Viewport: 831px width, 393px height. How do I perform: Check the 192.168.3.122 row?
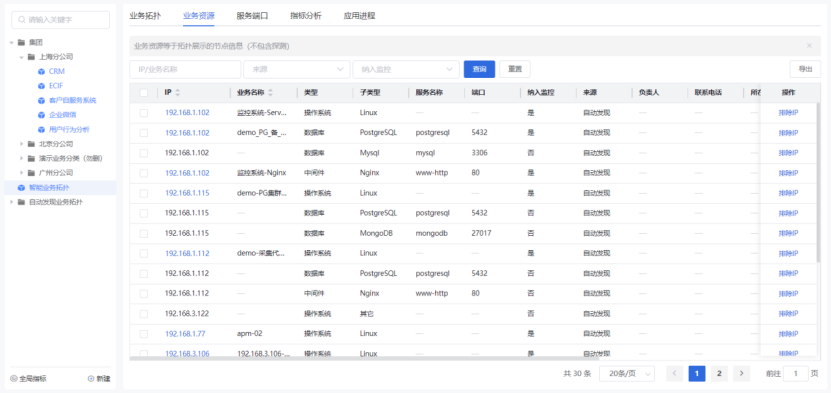(x=144, y=314)
